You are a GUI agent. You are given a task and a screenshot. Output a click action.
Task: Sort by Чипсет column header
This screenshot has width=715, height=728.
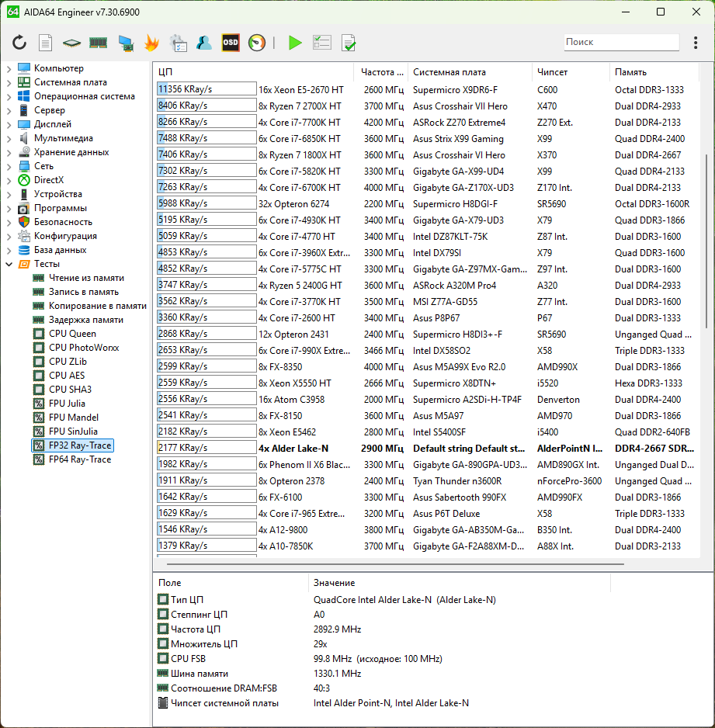552,72
